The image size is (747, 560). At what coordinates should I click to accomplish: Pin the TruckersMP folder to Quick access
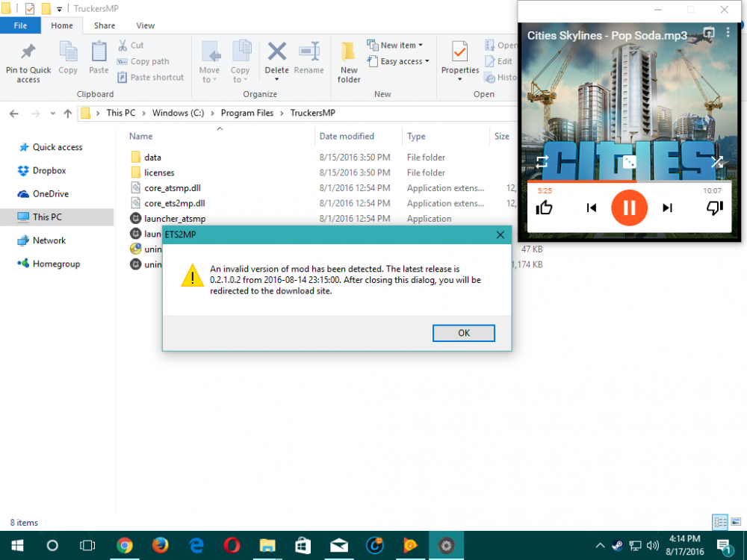[28, 60]
